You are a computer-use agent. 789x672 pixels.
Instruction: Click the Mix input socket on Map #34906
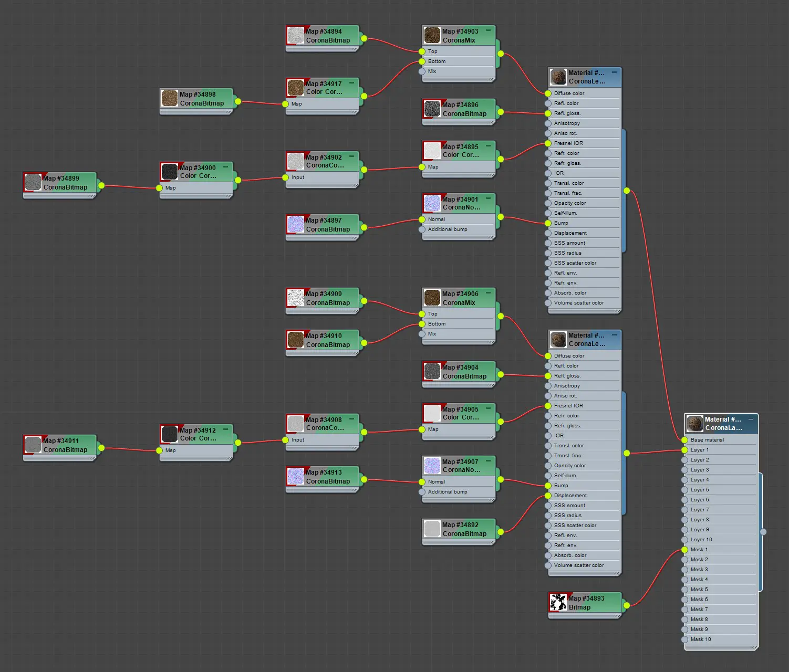pyautogui.click(x=422, y=334)
